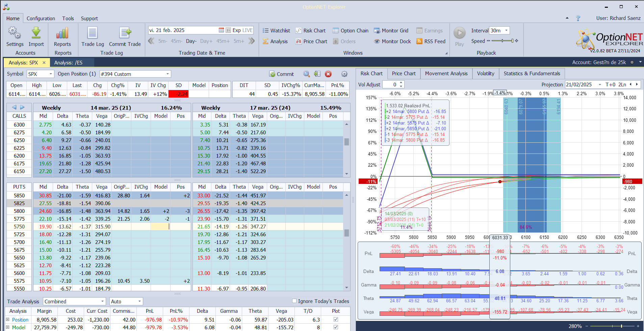Viewport: 644px width, 331px height.
Task: Open the Tools ribbon tab
Action: click(x=68, y=19)
